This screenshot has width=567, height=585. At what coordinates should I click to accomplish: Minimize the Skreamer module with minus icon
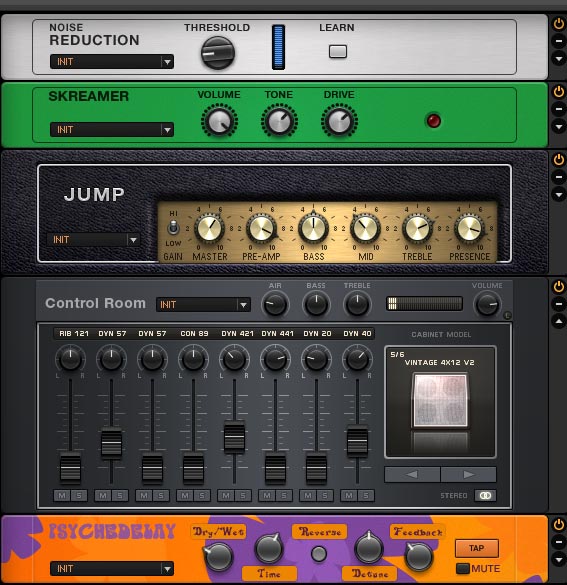point(558,109)
